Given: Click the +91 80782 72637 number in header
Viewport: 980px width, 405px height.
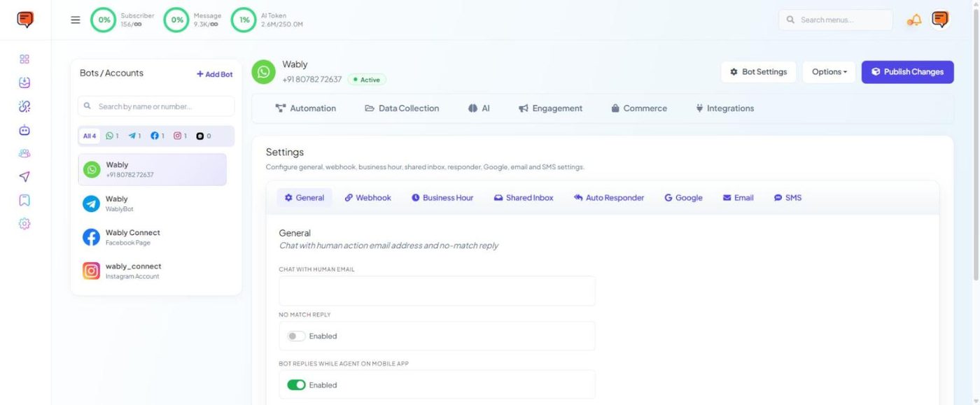Looking at the screenshot, I should click(312, 79).
